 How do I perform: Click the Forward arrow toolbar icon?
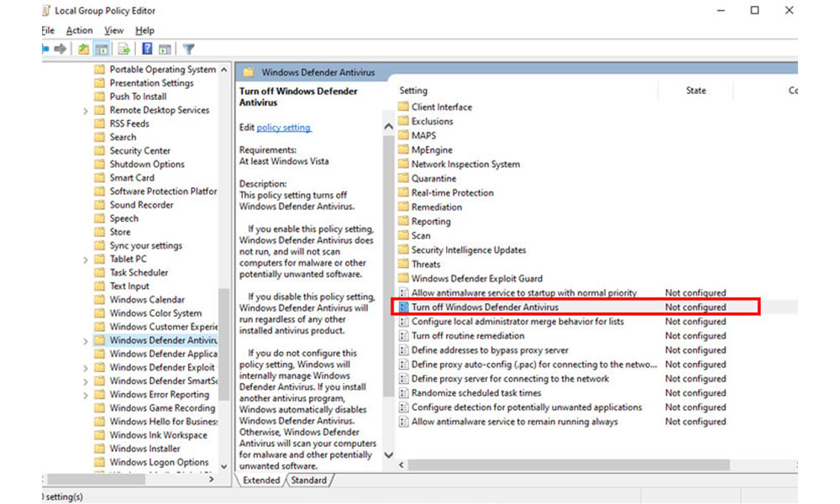coord(60,50)
